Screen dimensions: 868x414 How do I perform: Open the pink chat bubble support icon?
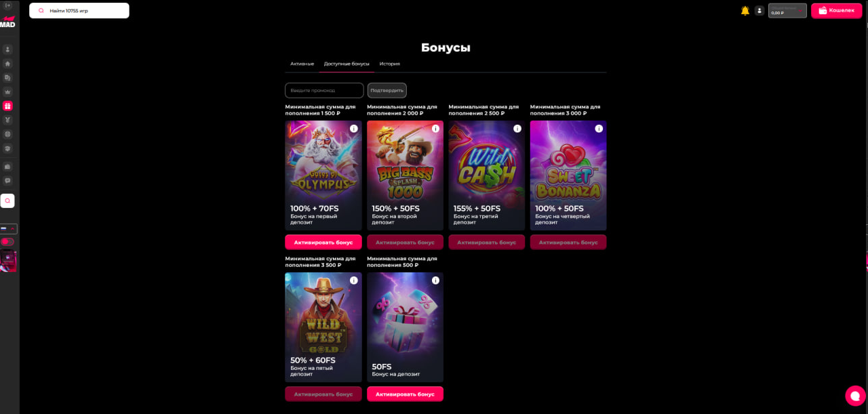click(x=855, y=396)
